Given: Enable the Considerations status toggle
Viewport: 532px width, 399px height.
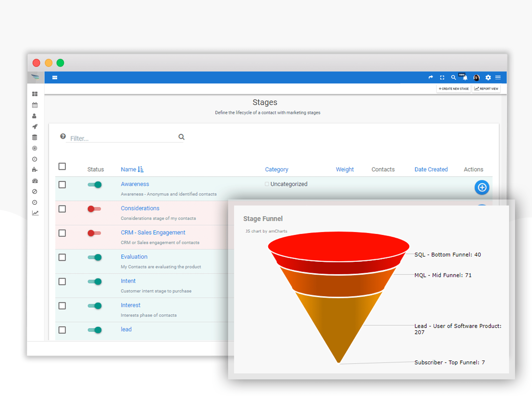Looking at the screenshot, I should (x=94, y=209).
